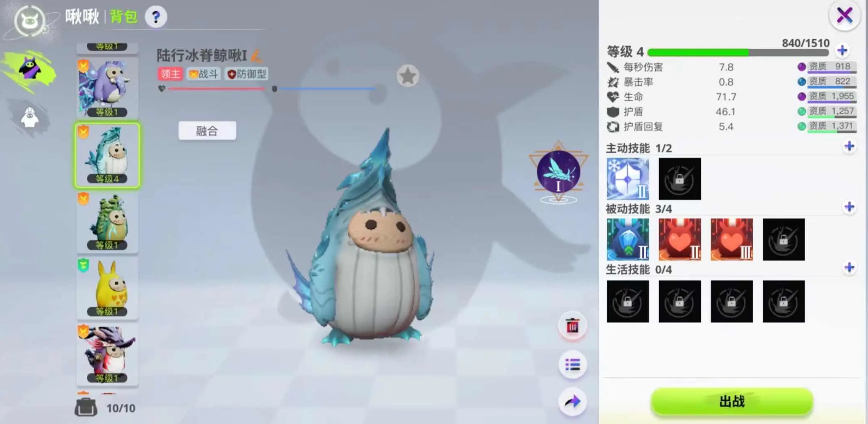Image resolution: width=868 pixels, height=424 pixels.
Task: Select the purple creature sidebar tab
Action: (31, 69)
